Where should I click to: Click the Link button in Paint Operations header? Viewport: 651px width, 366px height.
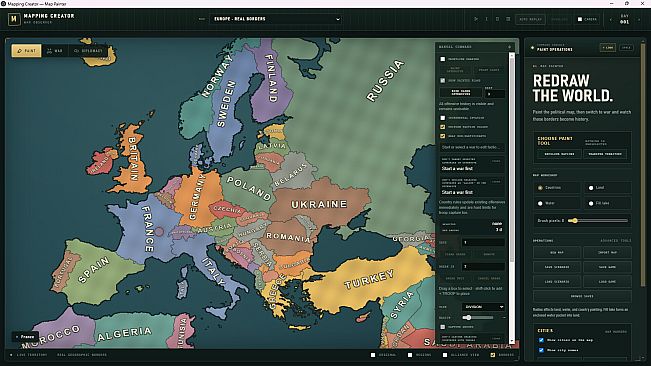pos(608,48)
